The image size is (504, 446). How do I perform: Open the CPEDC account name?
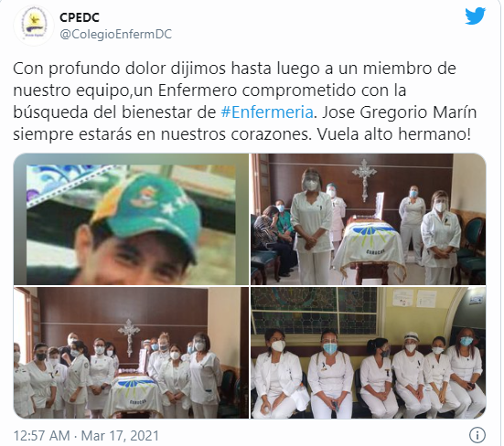click(x=80, y=17)
